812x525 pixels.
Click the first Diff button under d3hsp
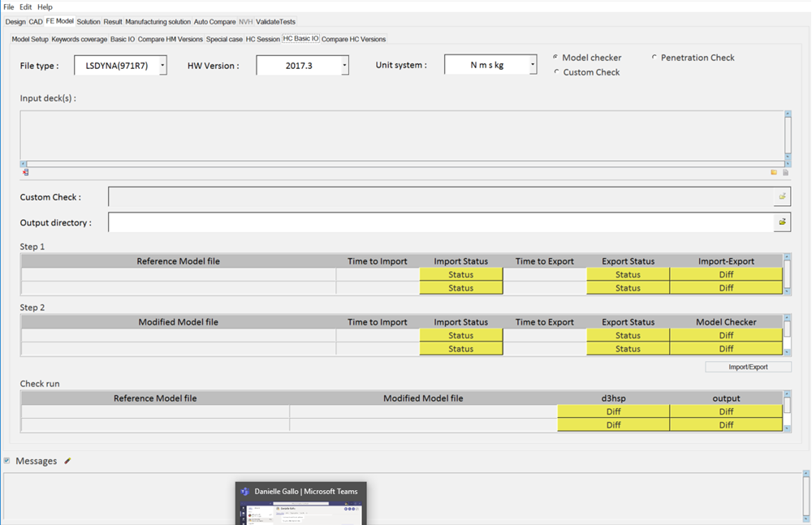(613, 411)
